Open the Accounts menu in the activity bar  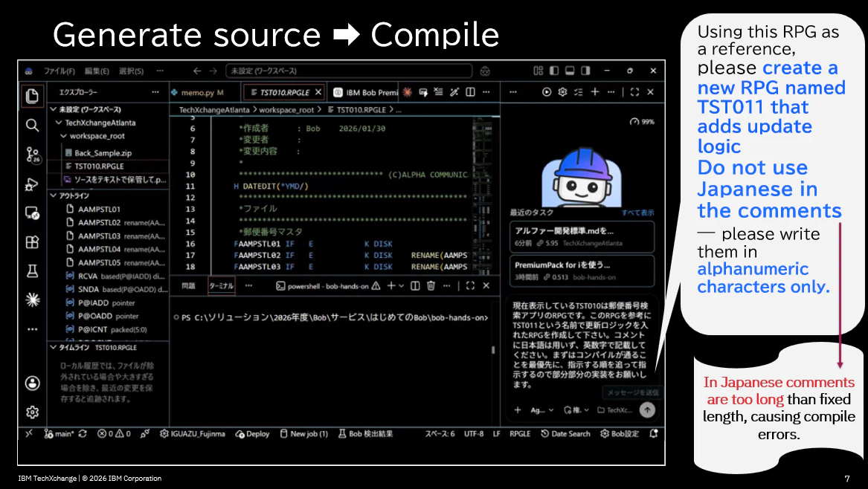[x=32, y=383]
